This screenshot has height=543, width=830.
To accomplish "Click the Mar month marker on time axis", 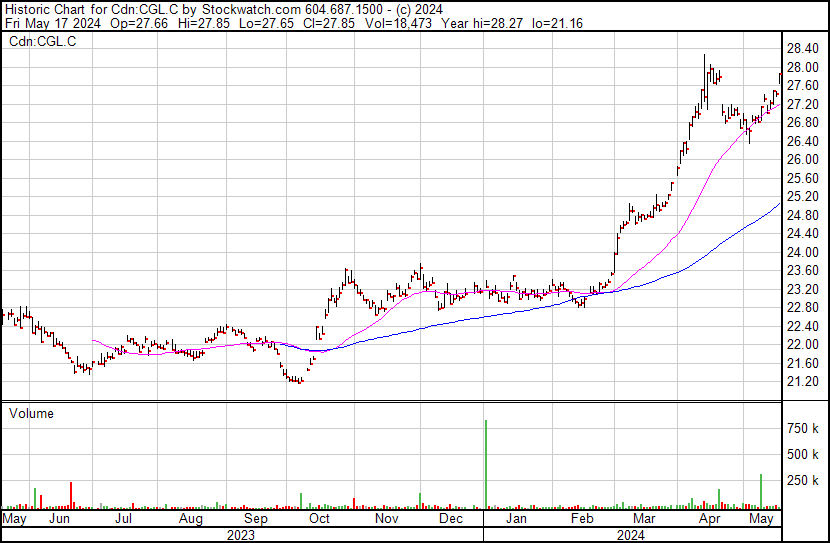I will pyautogui.click(x=645, y=520).
